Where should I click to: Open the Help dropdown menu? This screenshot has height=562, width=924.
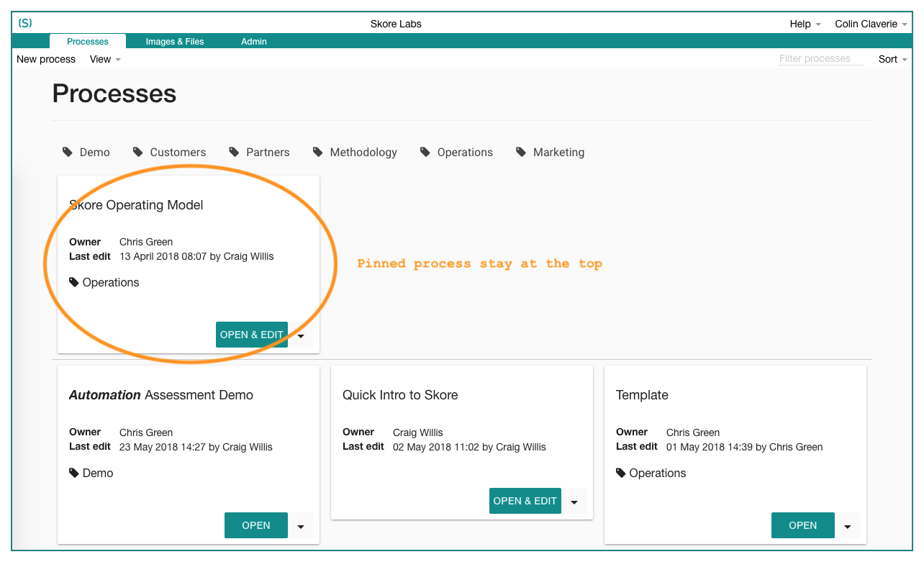[805, 24]
